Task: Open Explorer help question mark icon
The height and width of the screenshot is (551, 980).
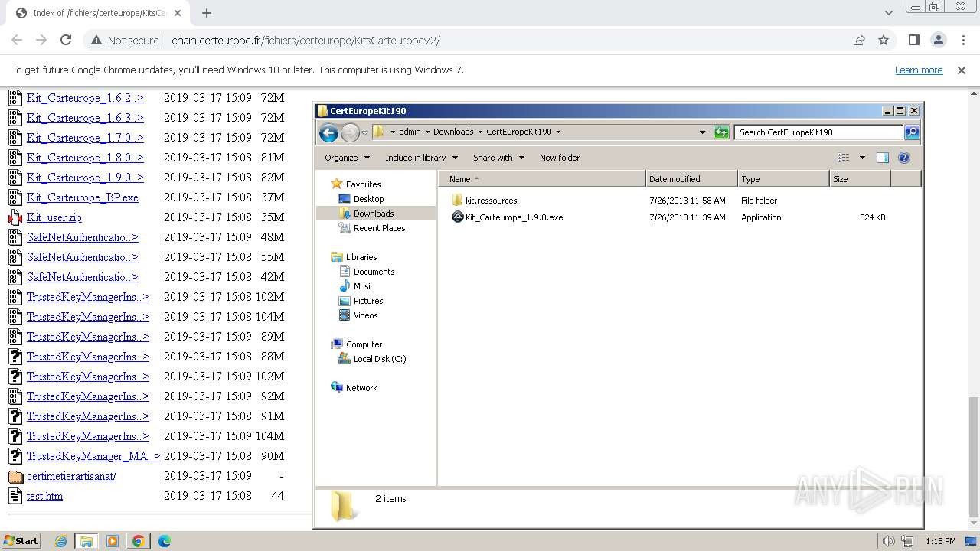Action: tap(904, 158)
